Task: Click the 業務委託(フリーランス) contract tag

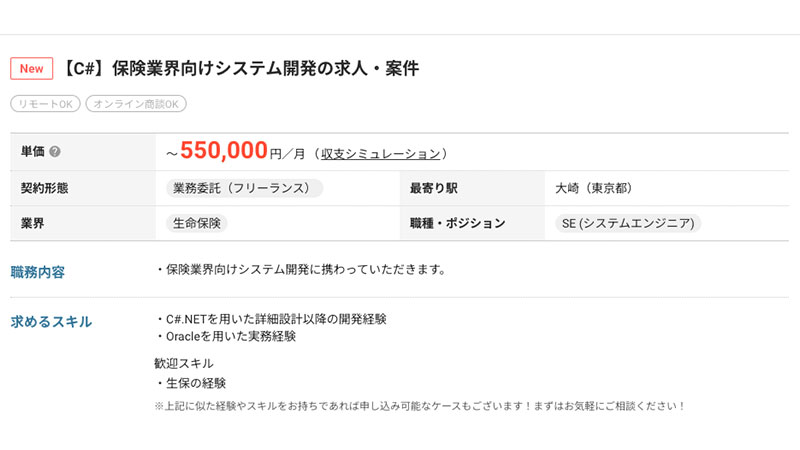Action: pos(244,188)
